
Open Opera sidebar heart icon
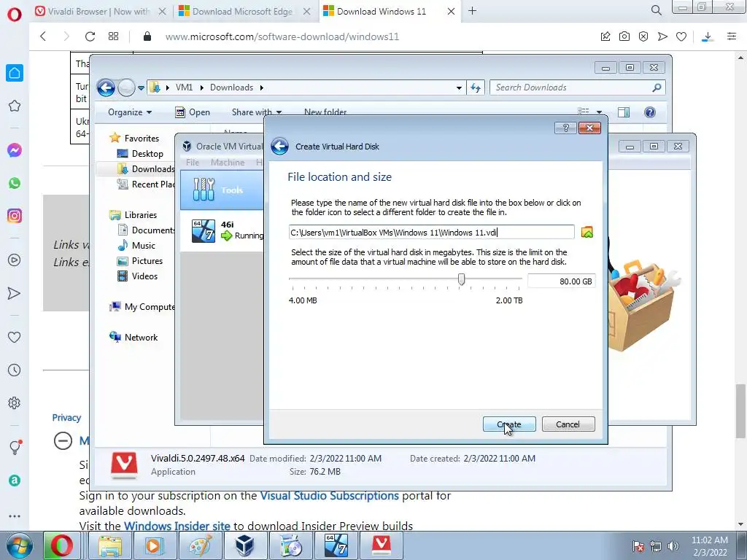[x=15, y=337]
